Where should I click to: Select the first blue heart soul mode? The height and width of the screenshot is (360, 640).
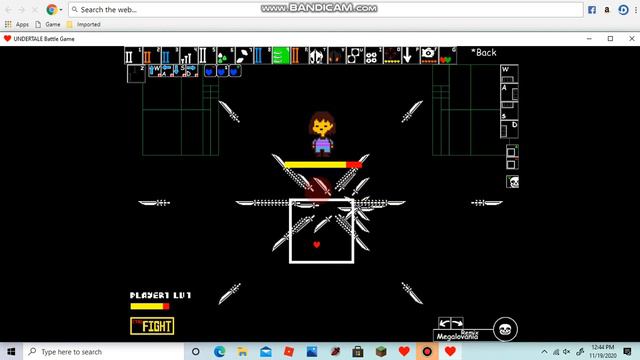point(210,71)
